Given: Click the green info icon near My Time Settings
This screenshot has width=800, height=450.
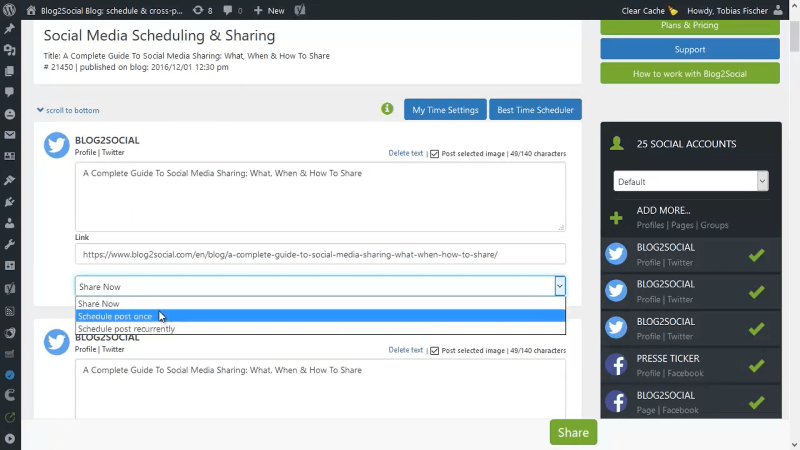Looking at the screenshot, I should coord(387,109).
